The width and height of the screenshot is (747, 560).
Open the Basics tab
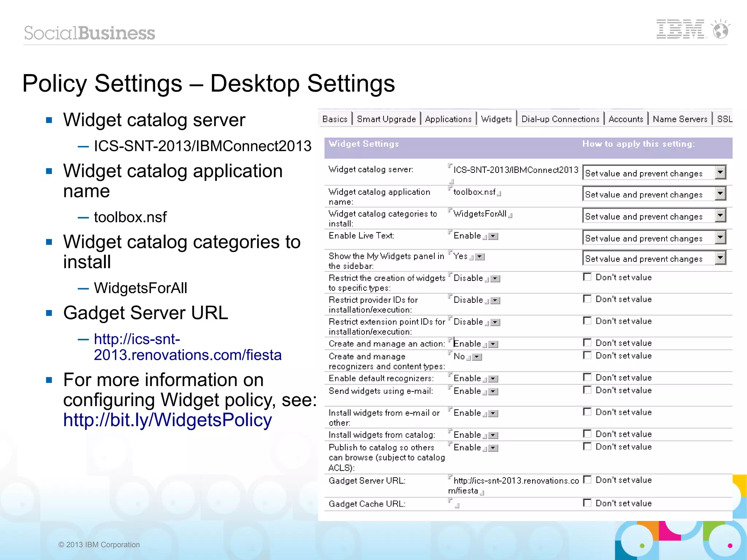click(335, 119)
